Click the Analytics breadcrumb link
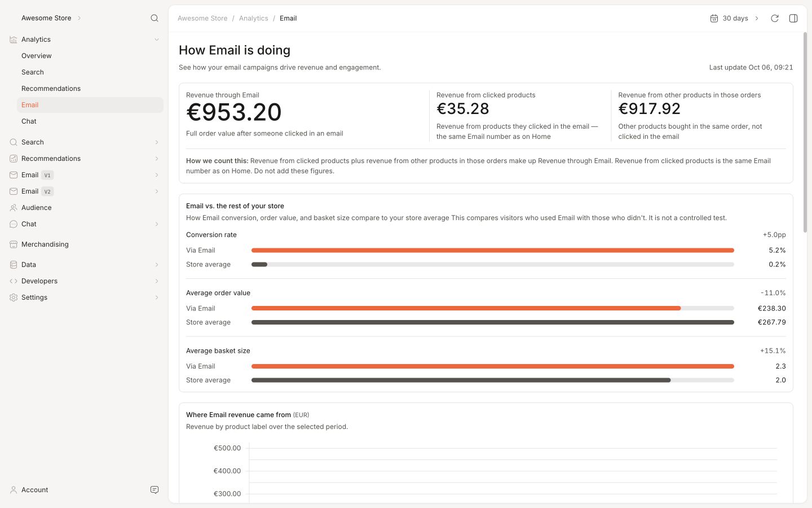Viewport: 812px width, 508px height. click(x=254, y=18)
